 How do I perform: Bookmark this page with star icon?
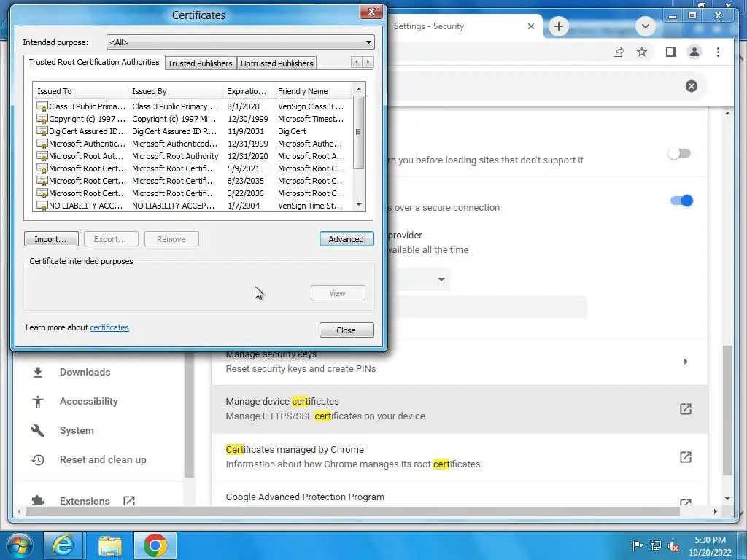(x=642, y=52)
